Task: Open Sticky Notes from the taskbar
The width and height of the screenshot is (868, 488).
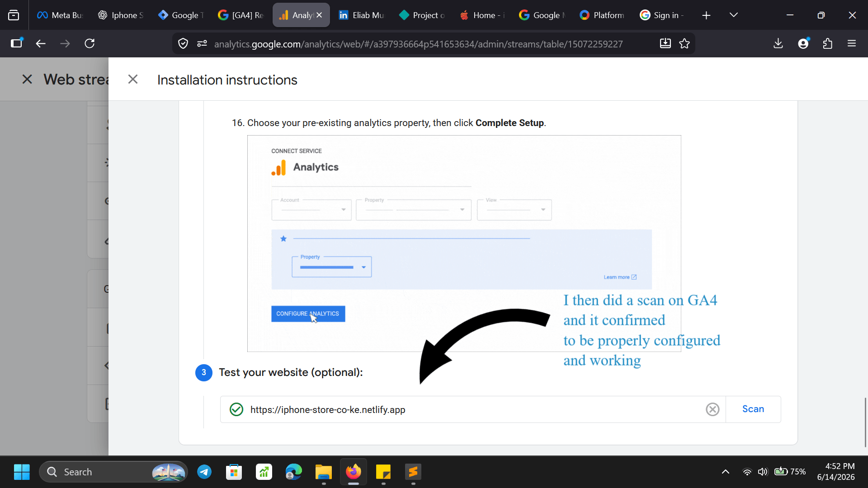Action: point(383,472)
